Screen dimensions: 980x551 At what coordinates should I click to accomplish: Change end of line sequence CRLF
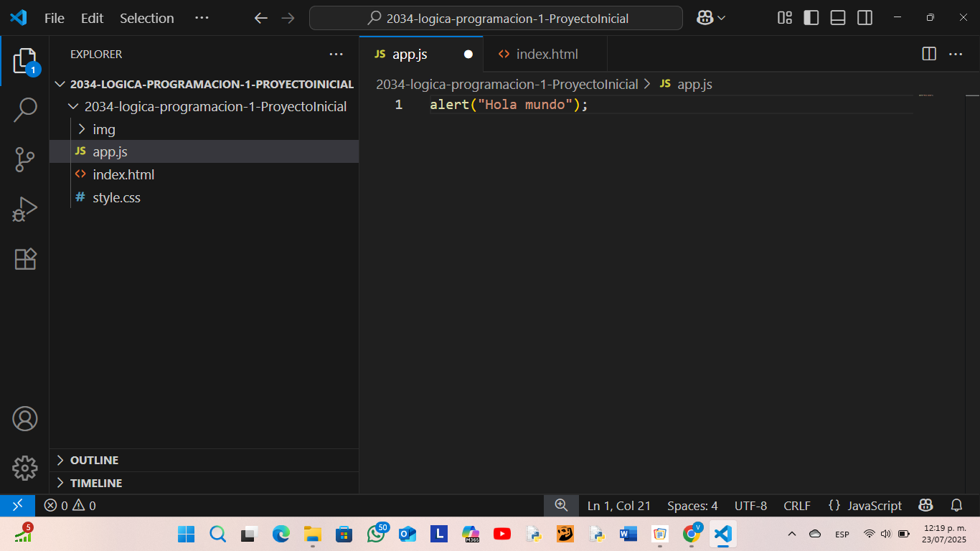pos(797,505)
